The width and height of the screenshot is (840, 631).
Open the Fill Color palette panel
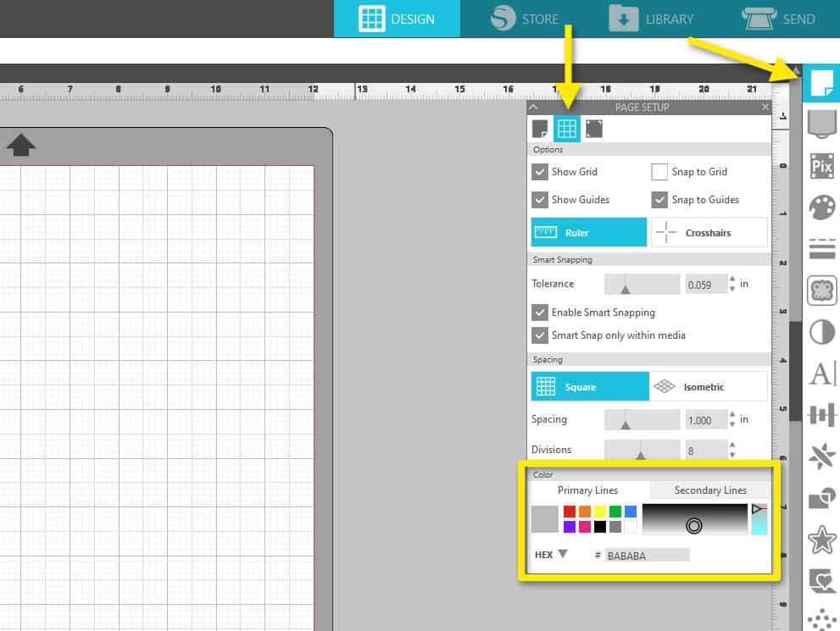tap(821, 208)
